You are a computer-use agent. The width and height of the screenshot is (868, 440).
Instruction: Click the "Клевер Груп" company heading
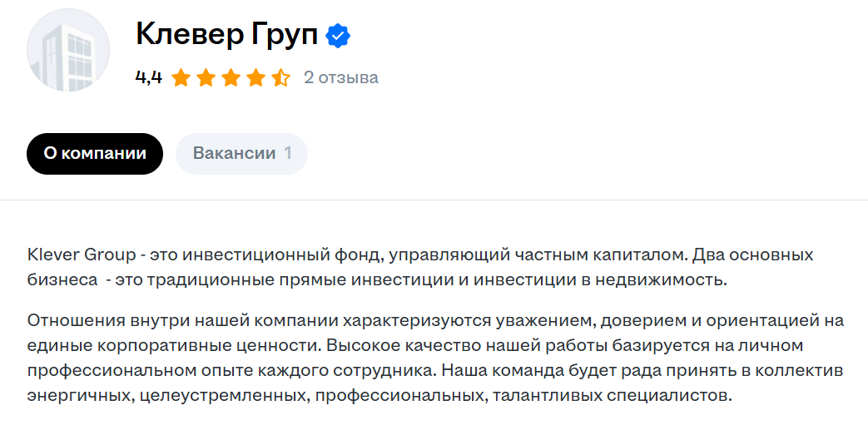(226, 35)
